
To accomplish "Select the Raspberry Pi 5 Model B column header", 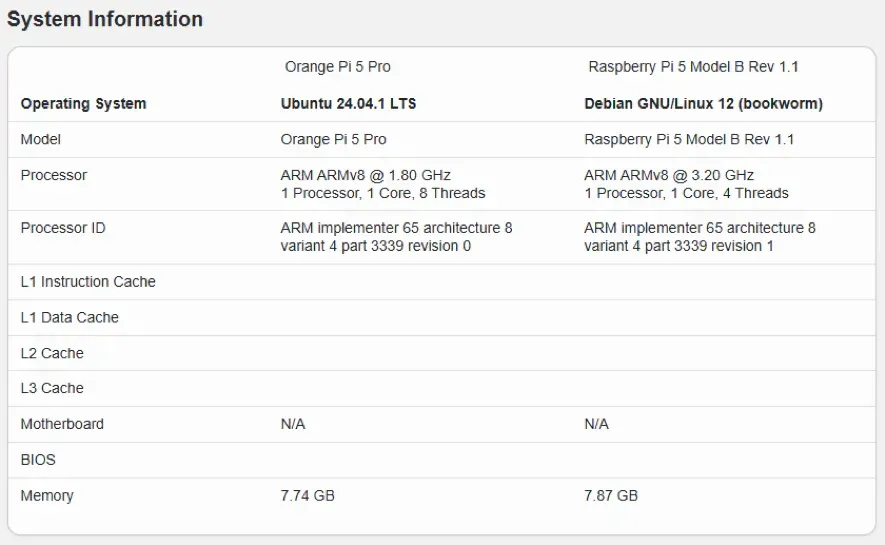I will 693,67.
